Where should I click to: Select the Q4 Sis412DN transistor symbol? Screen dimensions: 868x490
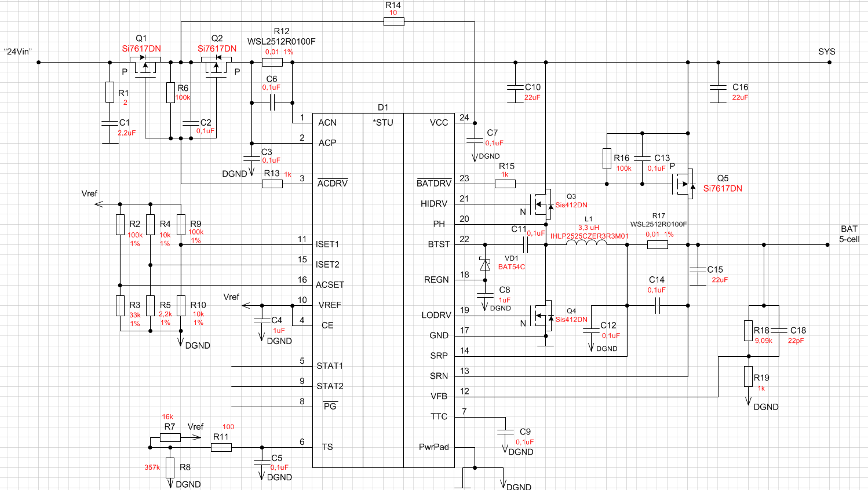coord(544,316)
